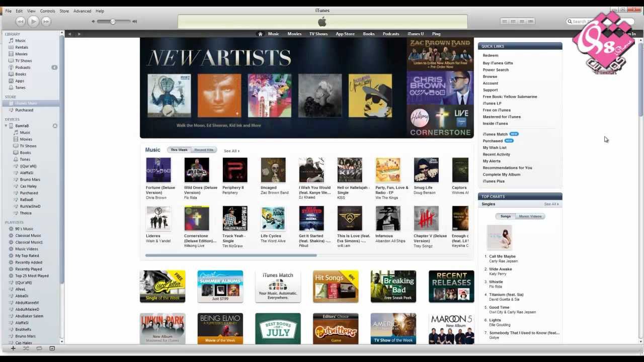Click the store back navigation arrow
Image resolution: width=644 pixels, height=362 pixels.
click(x=70, y=34)
